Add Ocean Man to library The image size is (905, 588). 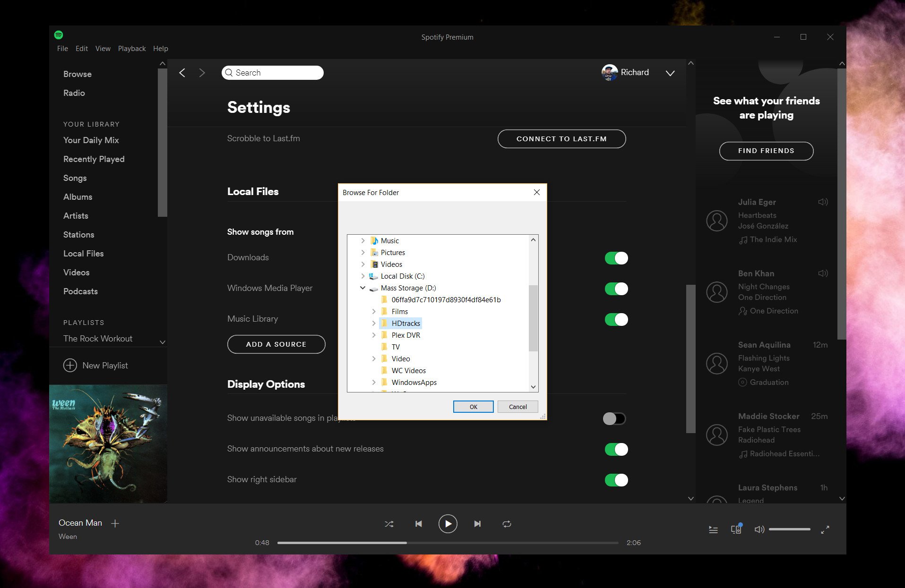click(115, 523)
